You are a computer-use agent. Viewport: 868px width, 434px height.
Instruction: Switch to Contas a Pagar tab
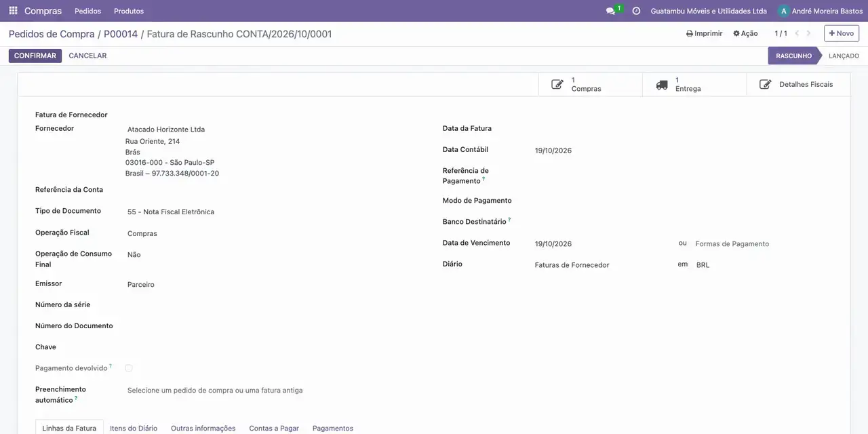point(274,428)
